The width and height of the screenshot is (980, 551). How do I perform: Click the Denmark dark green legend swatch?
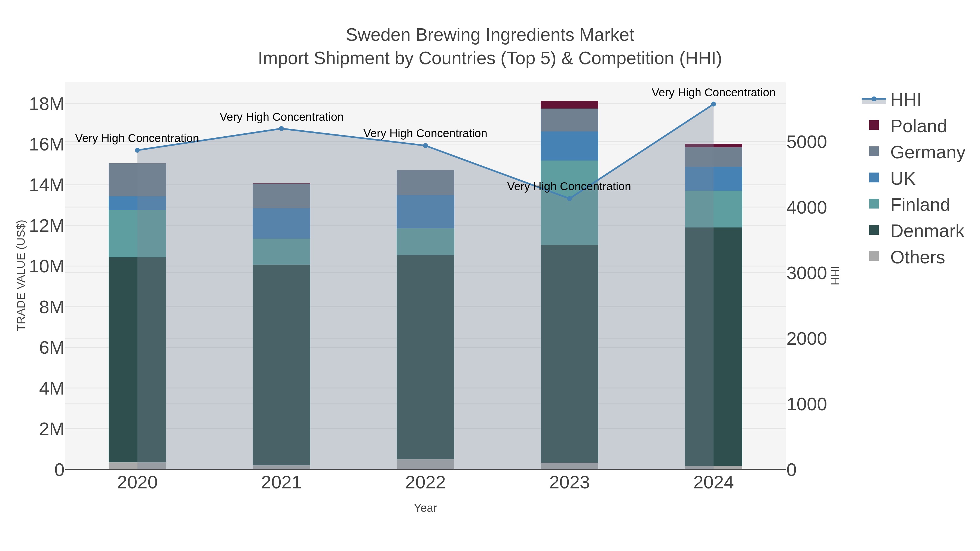tap(874, 230)
